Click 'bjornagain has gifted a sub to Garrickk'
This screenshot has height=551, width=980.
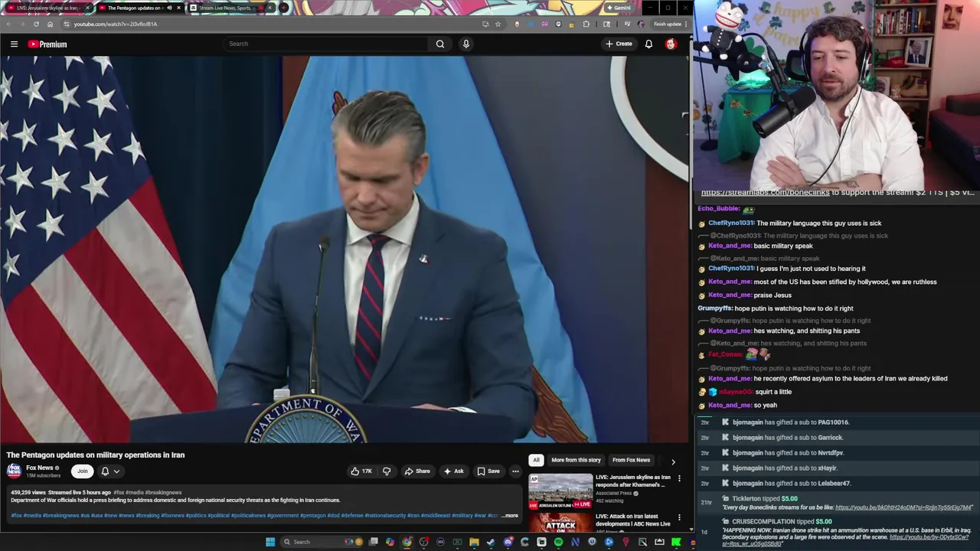(x=787, y=438)
